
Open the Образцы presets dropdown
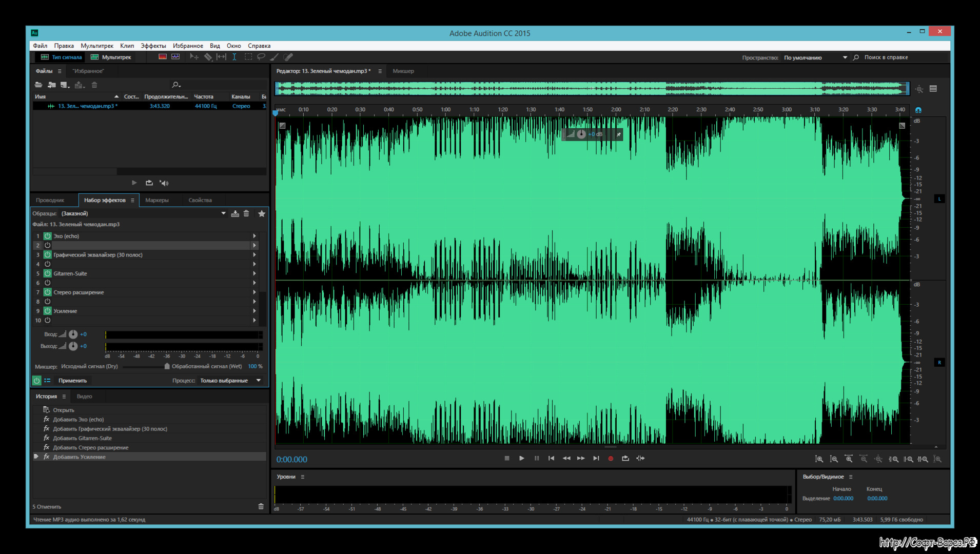[223, 213]
